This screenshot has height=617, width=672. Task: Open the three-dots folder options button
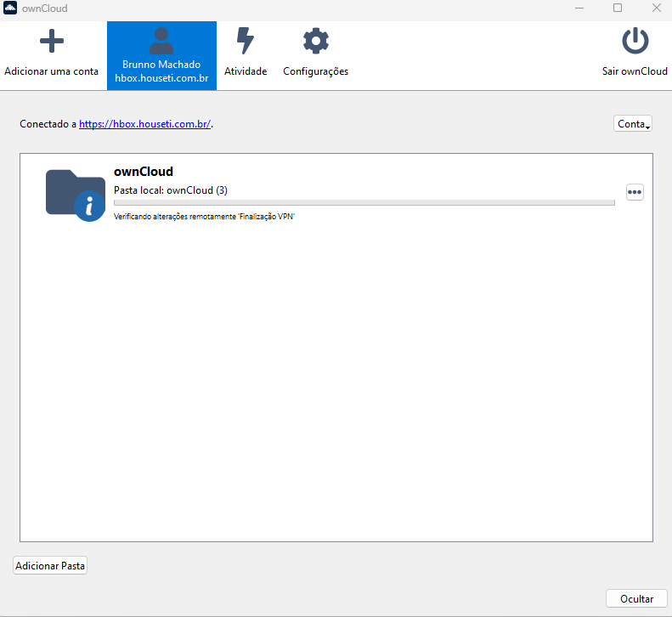coord(635,192)
